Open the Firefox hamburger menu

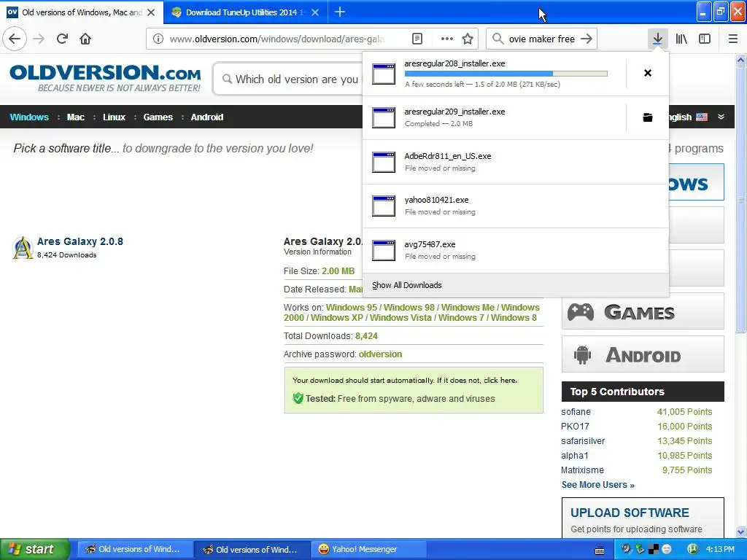point(732,39)
